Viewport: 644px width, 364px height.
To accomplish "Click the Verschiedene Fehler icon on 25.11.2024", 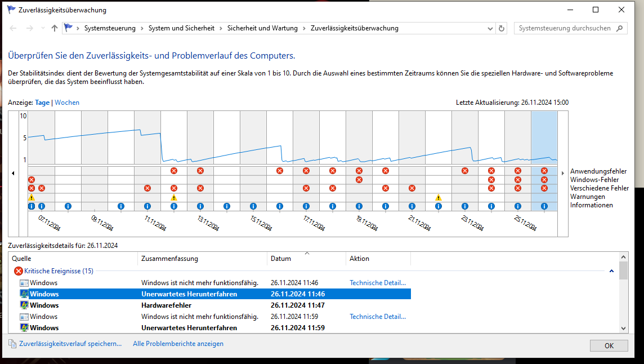I will (518, 188).
